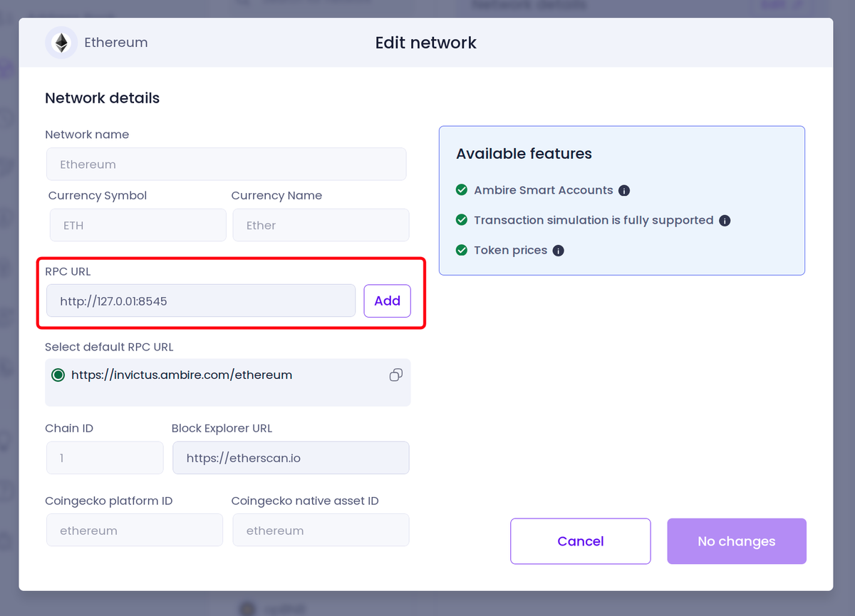Click the Currency Symbol field
855x616 pixels.
(x=138, y=225)
